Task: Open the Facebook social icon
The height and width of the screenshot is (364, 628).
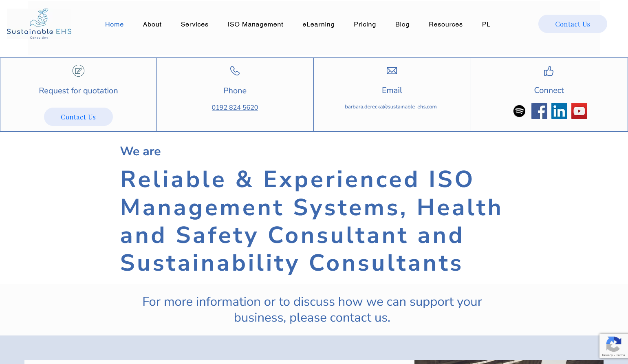Action: click(539, 111)
